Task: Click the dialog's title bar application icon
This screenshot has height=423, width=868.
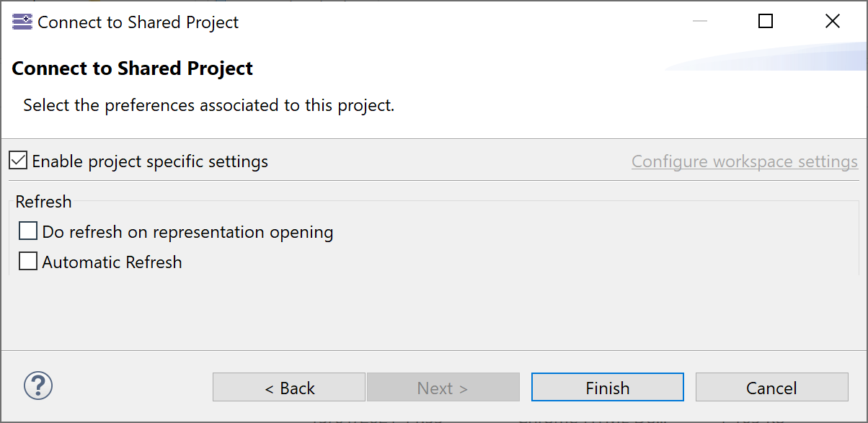Action: click(22, 22)
